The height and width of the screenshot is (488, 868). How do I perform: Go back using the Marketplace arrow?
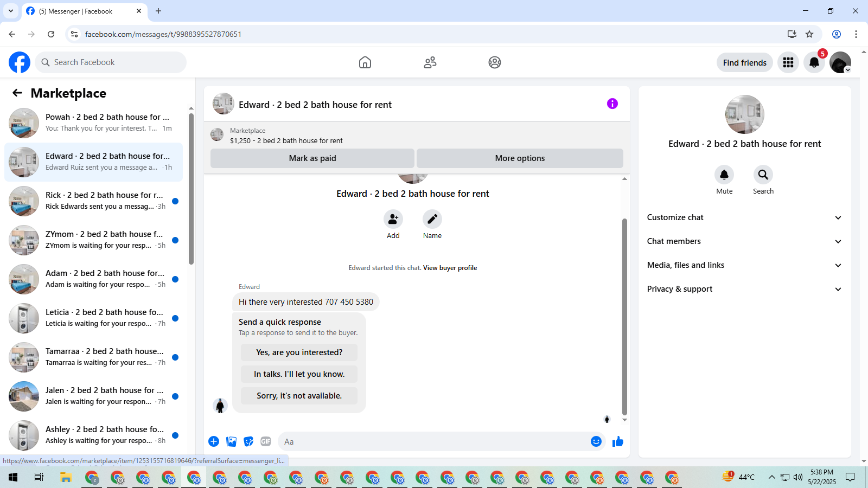[17, 93]
